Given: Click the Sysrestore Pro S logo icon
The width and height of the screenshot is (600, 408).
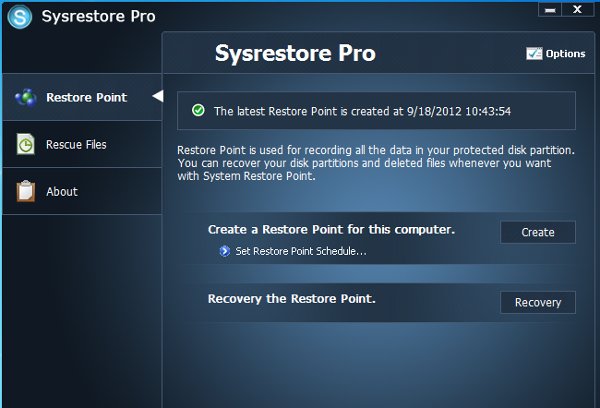Looking at the screenshot, I should coord(20,16).
